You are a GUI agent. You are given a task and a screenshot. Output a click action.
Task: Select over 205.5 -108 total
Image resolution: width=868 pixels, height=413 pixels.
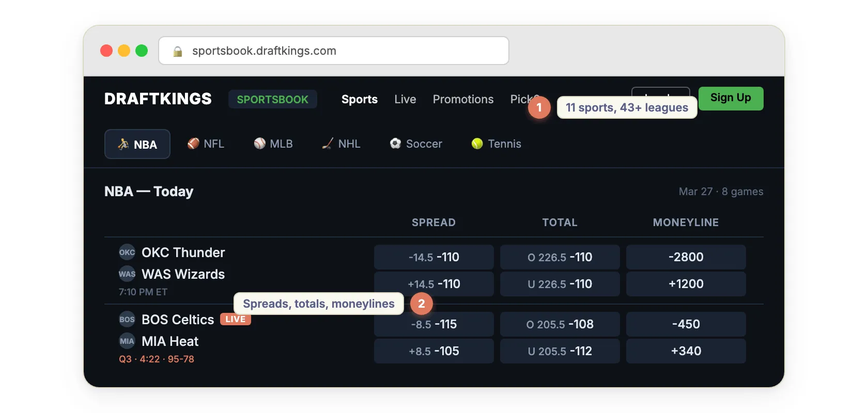coord(560,324)
